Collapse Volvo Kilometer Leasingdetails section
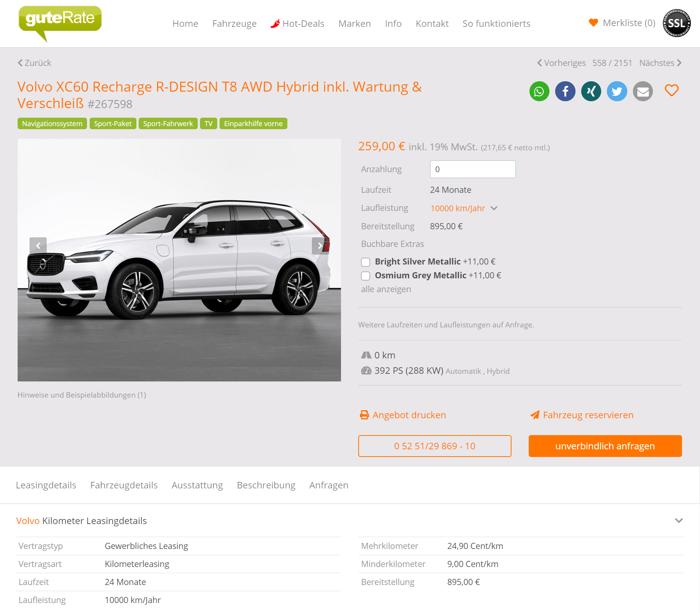 click(x=679, y=521)
